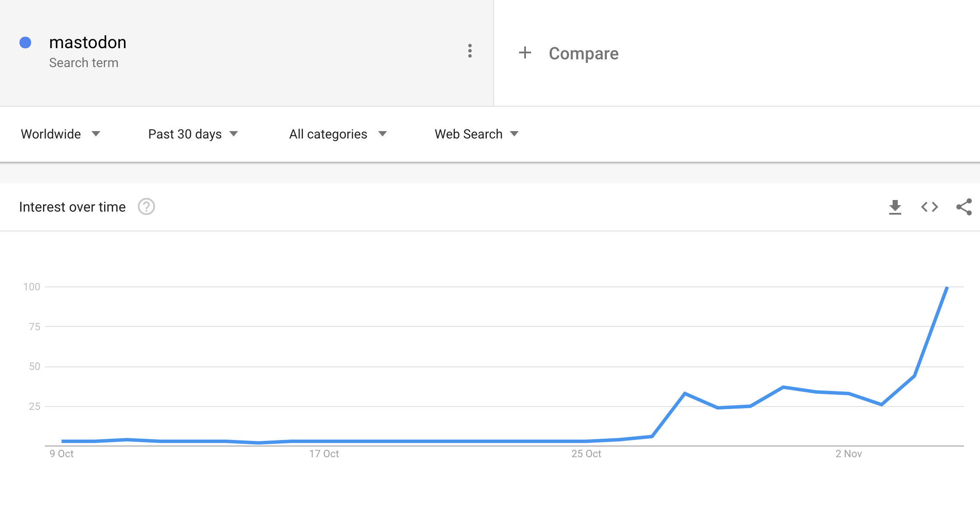Open the help icon beside Interest over time
The height and width of the screenshot is (520, 980).
click(146, 207)
